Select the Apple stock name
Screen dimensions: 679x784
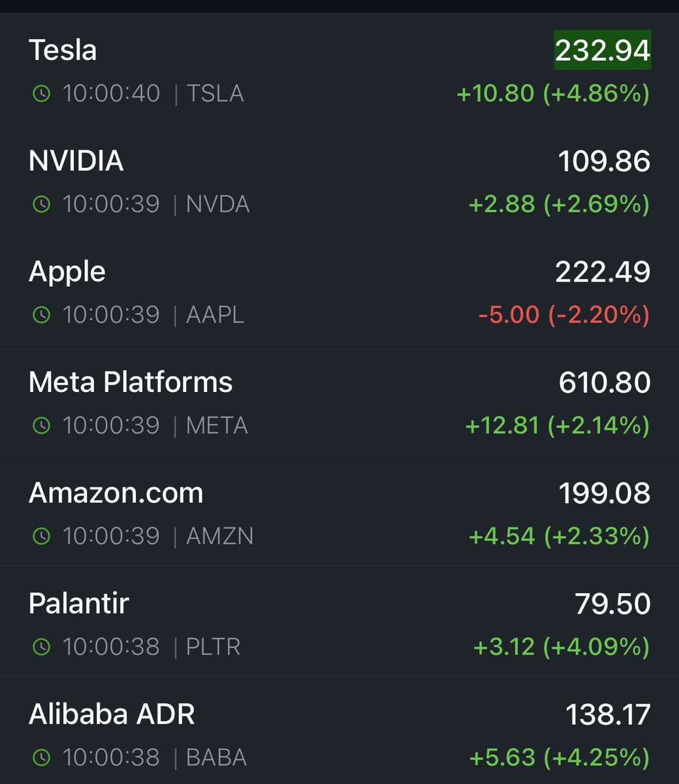click(67, 272)
